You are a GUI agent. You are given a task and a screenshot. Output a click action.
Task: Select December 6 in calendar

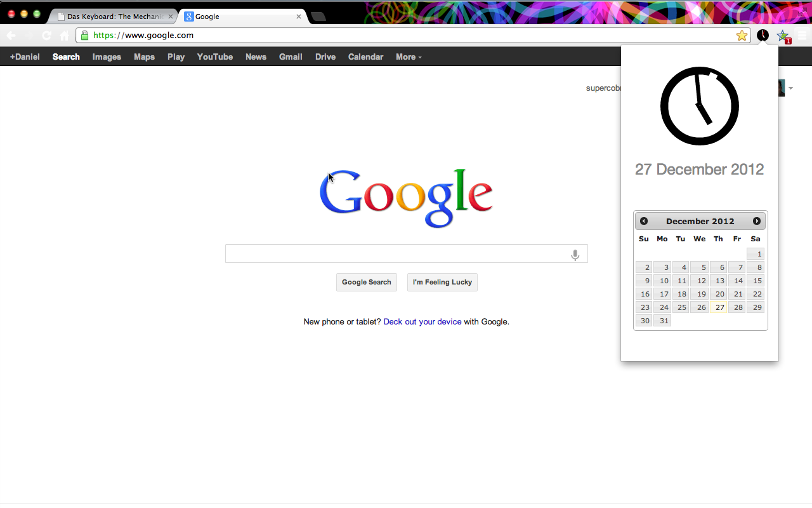(x=718, y=267)
